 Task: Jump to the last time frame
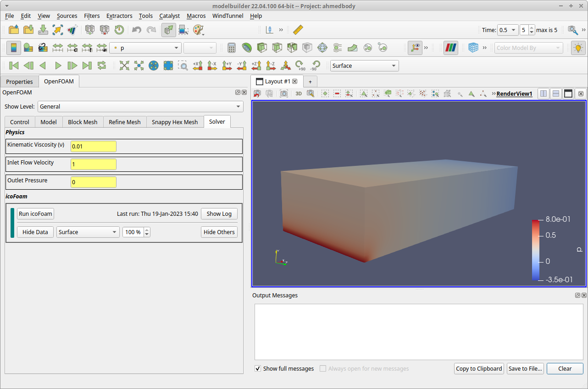(x=87, y=66)
